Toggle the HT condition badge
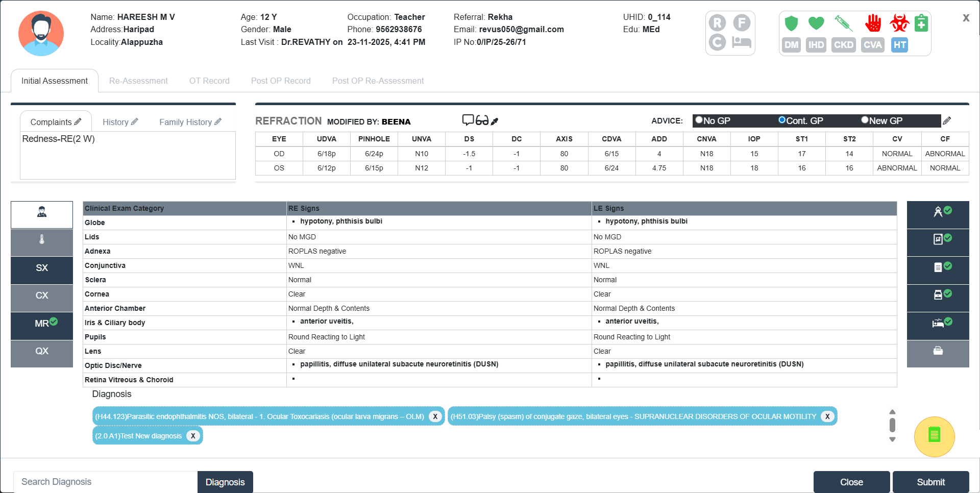 (899, 45)
